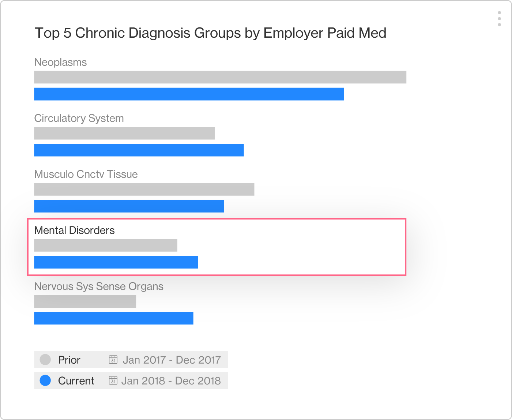Open the Jan 2017 - Dec 2017 date range

tap(172, 360)
